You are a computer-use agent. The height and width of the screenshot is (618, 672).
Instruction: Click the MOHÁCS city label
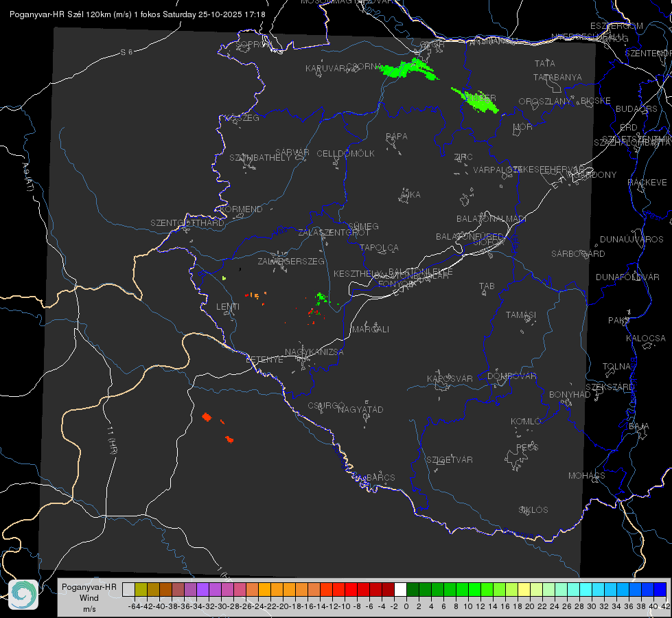point(587,476)
